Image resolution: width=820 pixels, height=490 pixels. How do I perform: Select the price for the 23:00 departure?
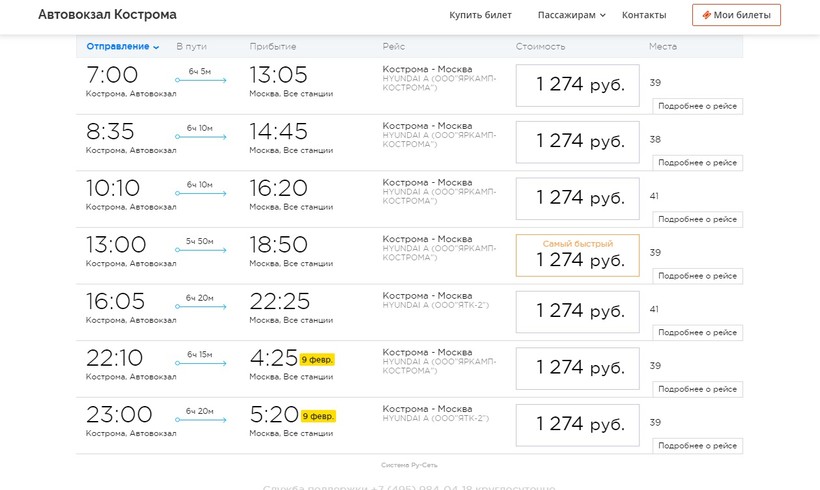[x=577, y=425]
